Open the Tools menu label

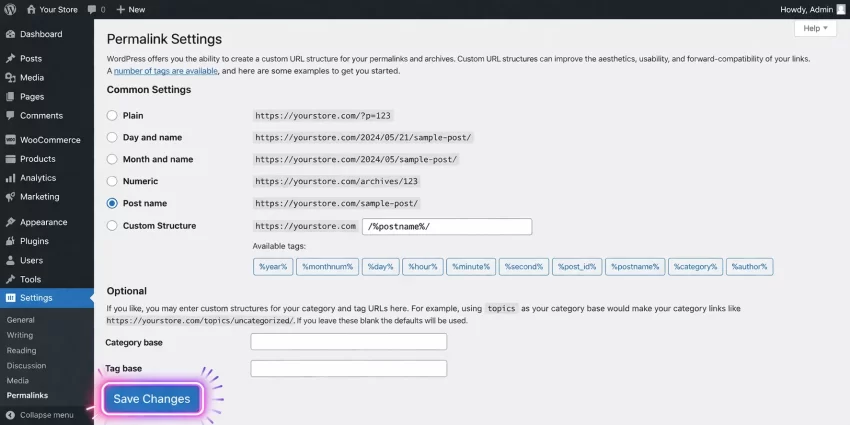(x=30, y=279)
